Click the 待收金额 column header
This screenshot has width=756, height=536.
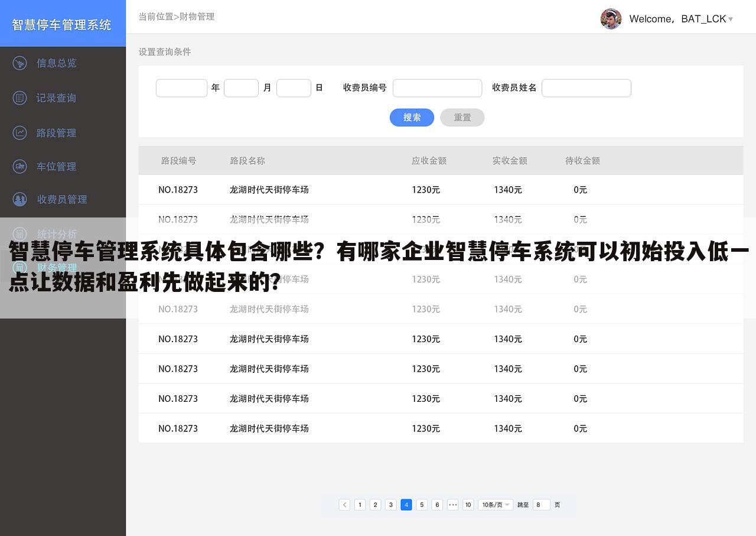[x=582, y=160]
